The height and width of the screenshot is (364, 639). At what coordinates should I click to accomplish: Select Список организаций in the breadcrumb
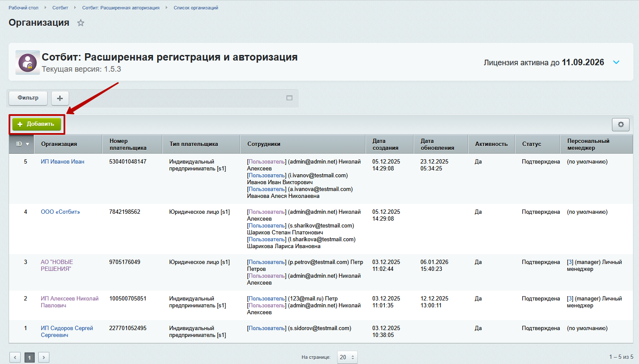(195, 7)
